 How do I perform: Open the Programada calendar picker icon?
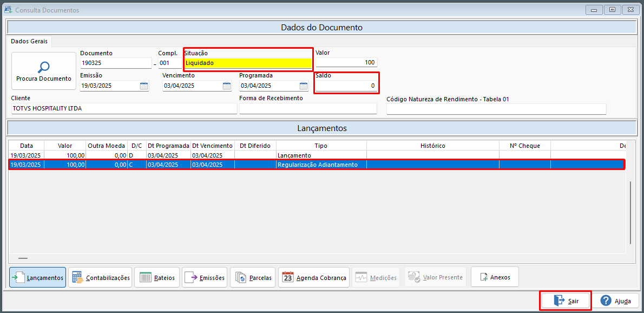(304, 86)
